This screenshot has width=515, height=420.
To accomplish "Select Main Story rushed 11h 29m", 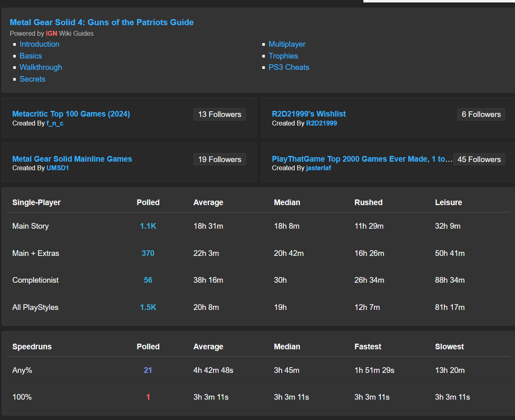I will tap(369, 226).
